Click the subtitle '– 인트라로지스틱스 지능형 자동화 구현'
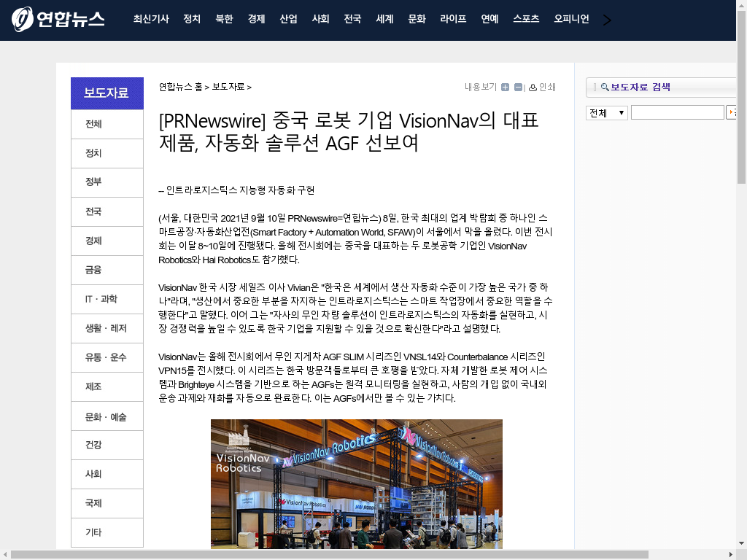Viewport: 747px width, 560px height. pyautogui.click(x=236, y=190)
